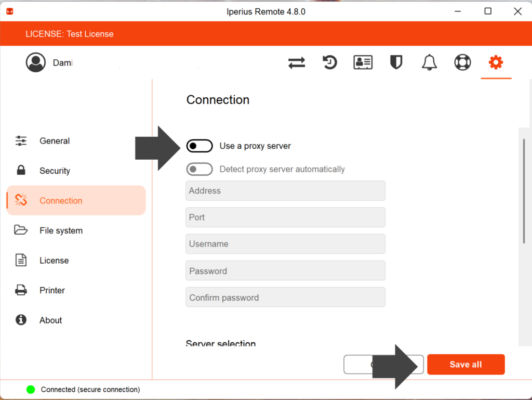Close the Iperius Remote window
The image size is (532, 400).
pyautogui.click(x=518, y=11)
